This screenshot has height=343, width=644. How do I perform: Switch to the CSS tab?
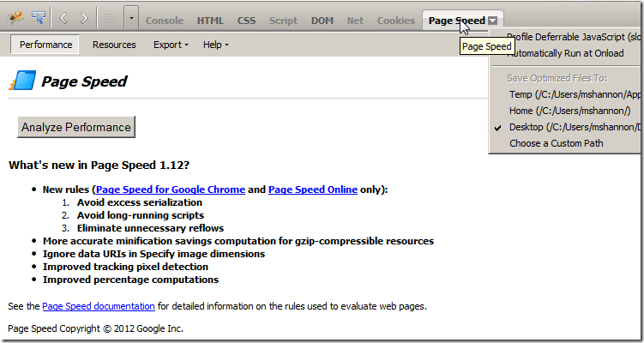tap(246, 21)
